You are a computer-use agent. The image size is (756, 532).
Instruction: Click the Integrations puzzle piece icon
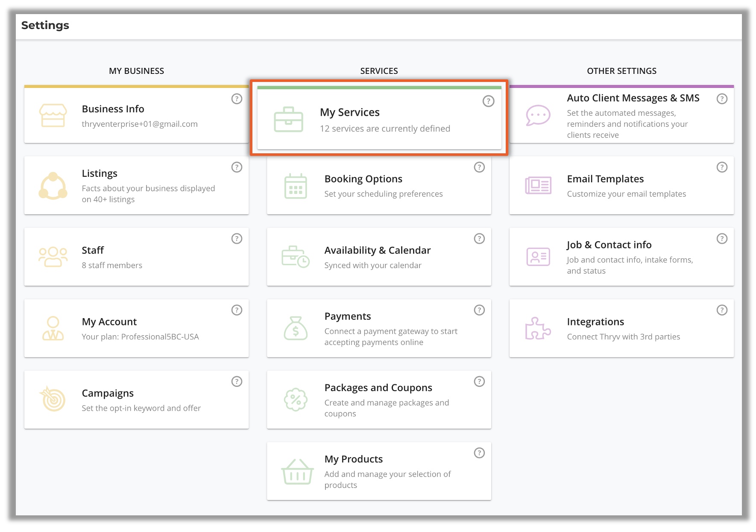pyautogui.click(x=538, y=328)
